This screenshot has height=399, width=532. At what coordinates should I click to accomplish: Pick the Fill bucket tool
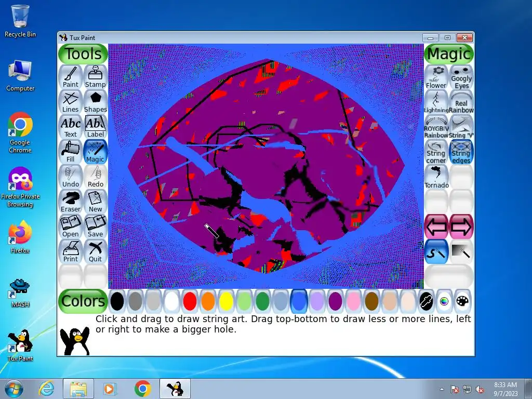pyautogui.click(x=71, y=152)
